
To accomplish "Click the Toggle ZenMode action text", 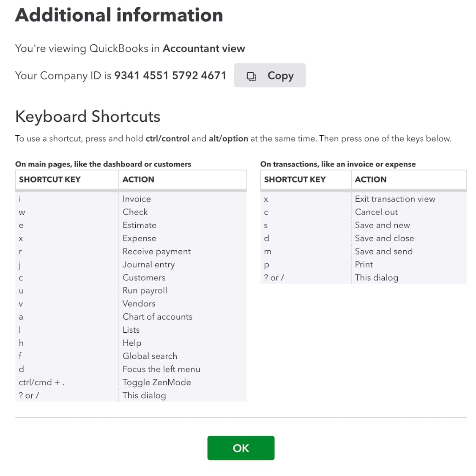I will (x=156, y=383).
